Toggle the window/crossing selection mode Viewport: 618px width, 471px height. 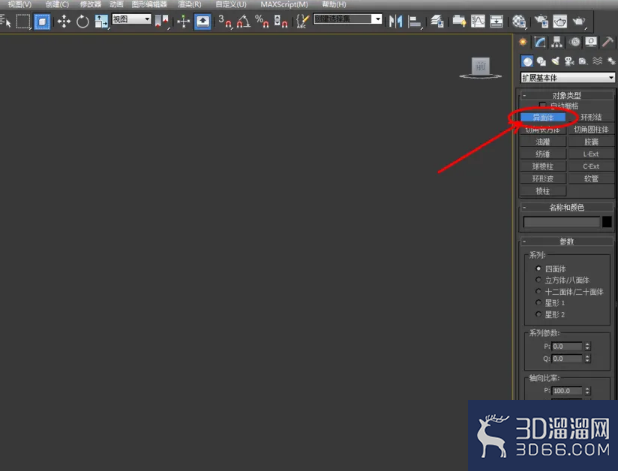click(x=42, y=21)
